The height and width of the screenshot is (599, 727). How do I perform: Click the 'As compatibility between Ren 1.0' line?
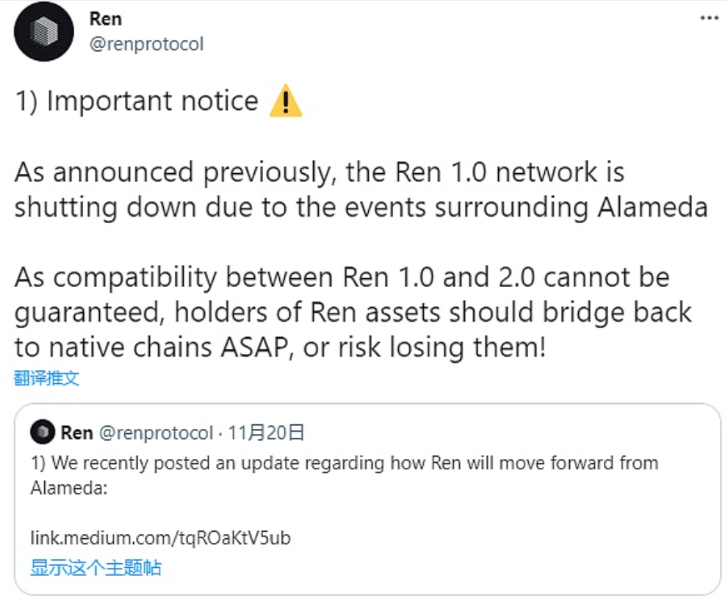[x=341, y=277]
